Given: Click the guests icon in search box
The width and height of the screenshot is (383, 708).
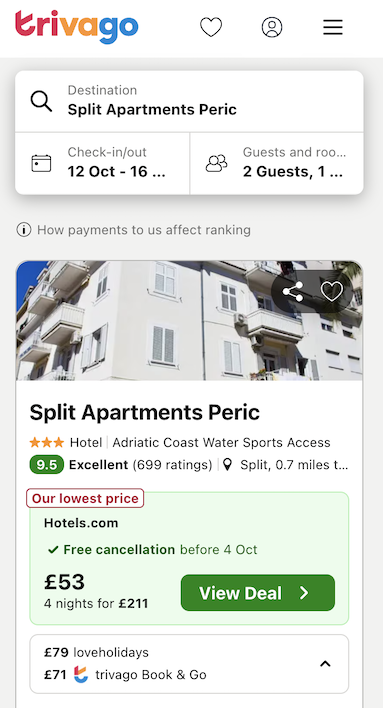Looking at the screenshot, I should pos(216,163).
